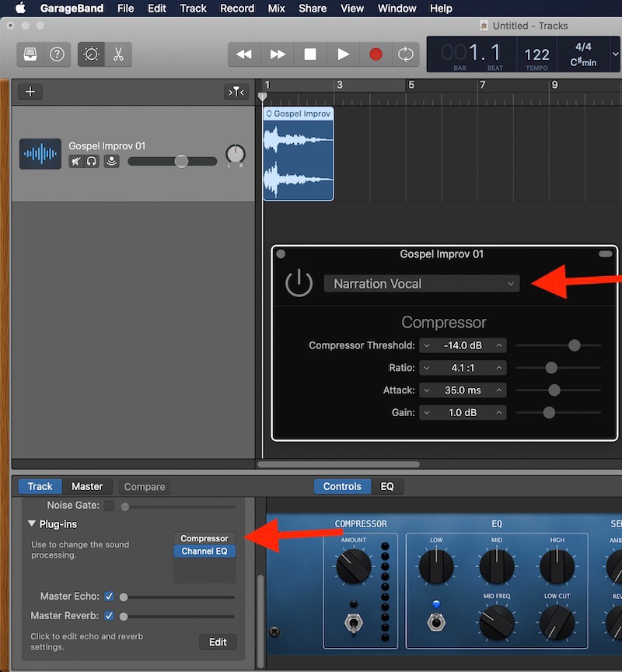
Task: Click the 35.0 ms attack value field
Action: coord(463,390)
